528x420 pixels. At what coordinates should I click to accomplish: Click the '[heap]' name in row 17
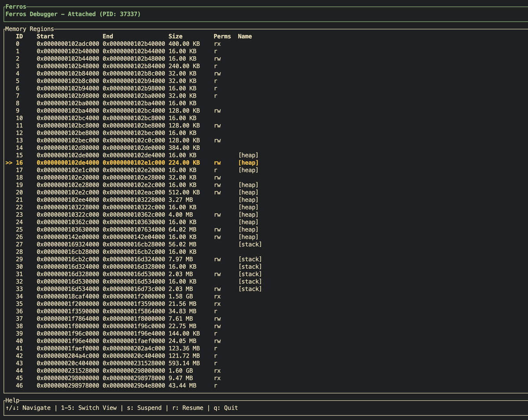248,170
